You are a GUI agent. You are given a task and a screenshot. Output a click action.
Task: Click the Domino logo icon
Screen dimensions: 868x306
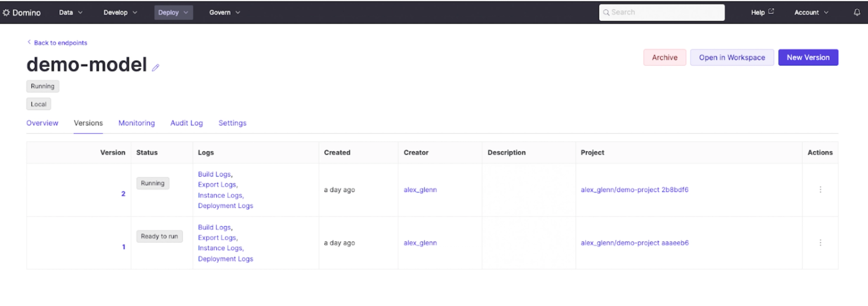coord(6,13)
